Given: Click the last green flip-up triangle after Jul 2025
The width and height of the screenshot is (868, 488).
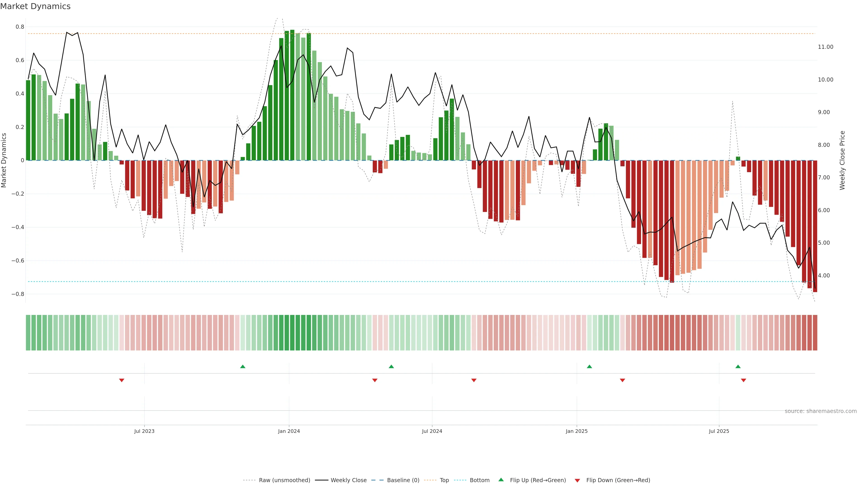Looking at the screenshot, I should 738,366.
